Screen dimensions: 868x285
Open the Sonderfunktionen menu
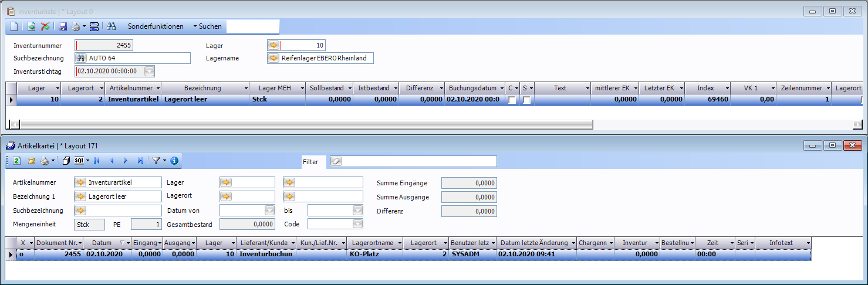click(156, 26)
